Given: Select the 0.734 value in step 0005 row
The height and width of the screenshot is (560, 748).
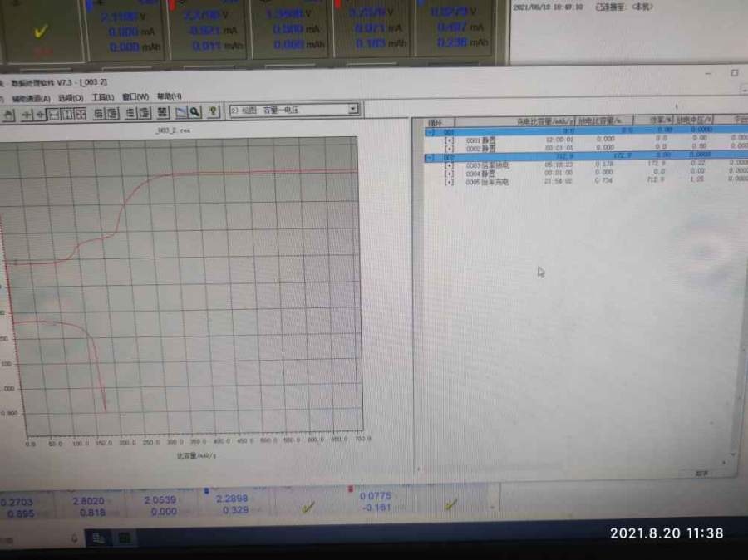Looking at the screenshot, I should [603, 180].
